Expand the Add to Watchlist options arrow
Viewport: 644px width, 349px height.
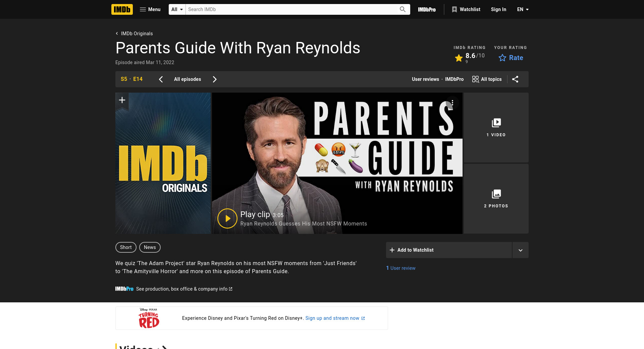[x=520, y=250]
